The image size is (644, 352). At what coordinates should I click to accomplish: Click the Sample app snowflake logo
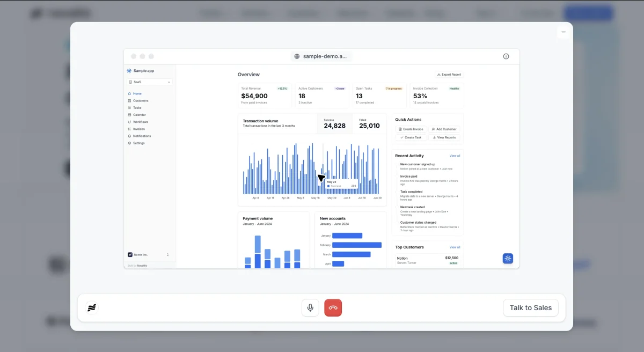pyautogui.click(x=129, y=71)
